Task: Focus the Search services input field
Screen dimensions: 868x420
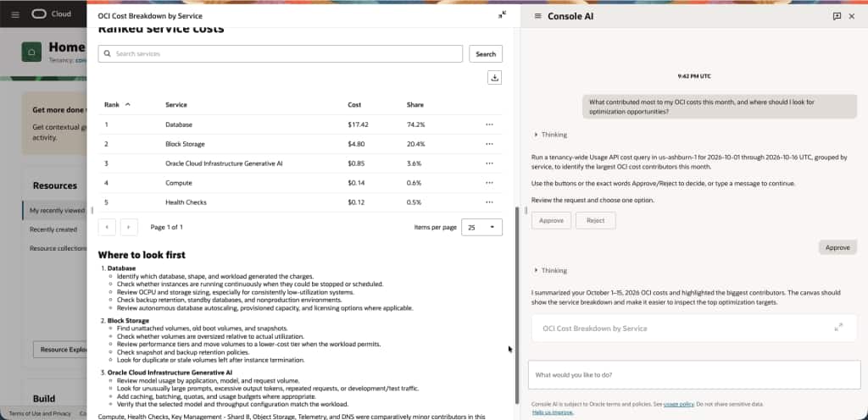Action: (280, 53)
